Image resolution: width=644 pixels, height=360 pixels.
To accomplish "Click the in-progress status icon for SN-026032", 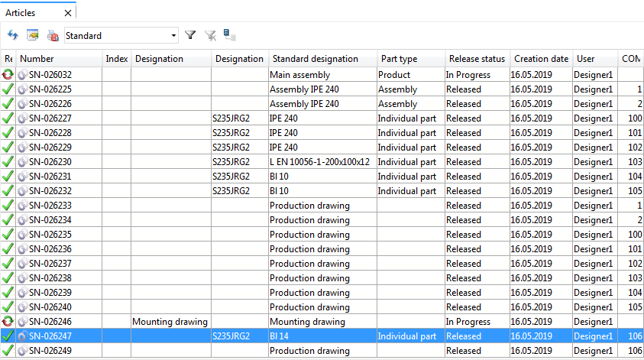I will (x=8, y=75).
